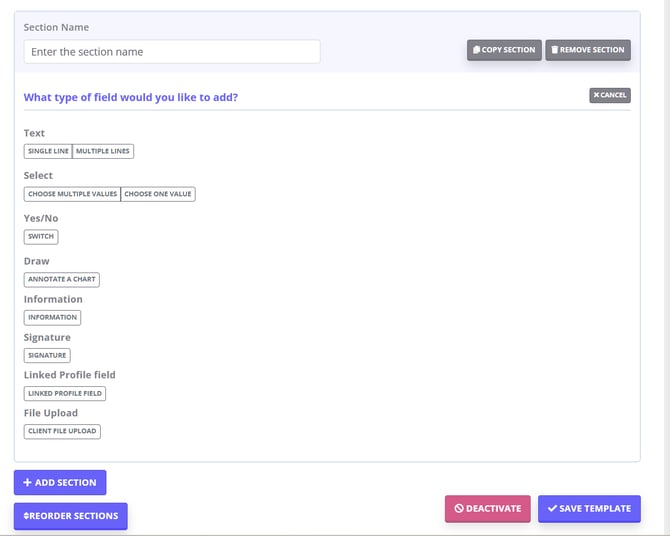Click the checkmark icon on Save Template
Screen dimensions: 670x536
(552, 509)
